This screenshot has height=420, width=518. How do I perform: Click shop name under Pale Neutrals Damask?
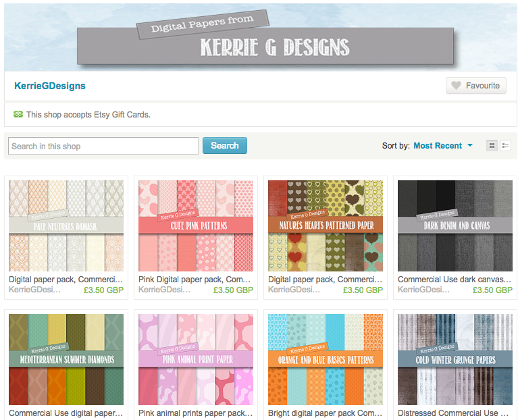click(34, 290)
